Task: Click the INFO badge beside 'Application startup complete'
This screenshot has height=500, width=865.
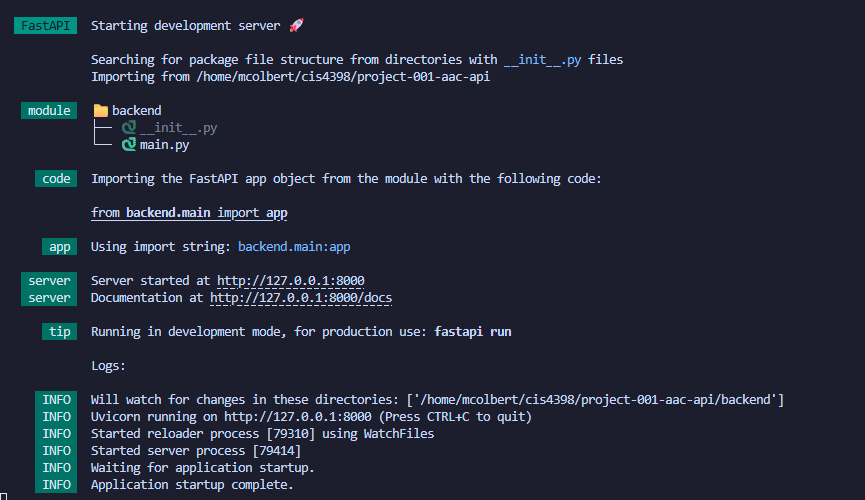Action: coord(56,485)
